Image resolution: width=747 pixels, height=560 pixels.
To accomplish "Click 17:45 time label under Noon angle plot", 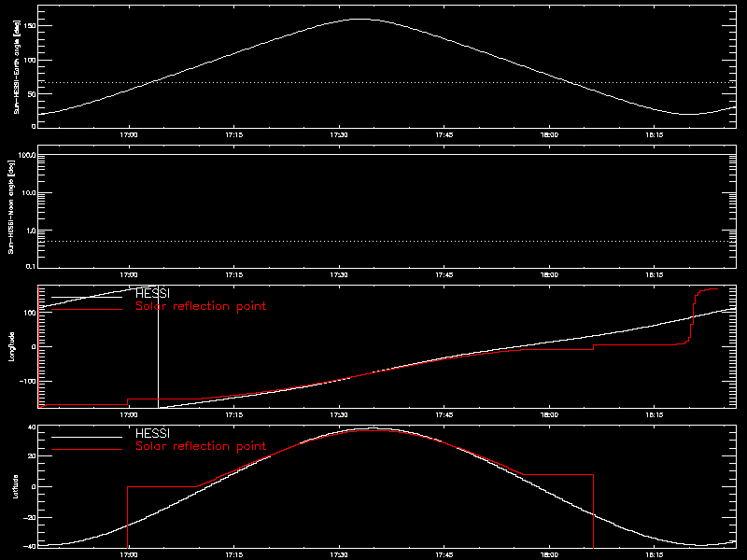I will pyautogui.click(x=444, y=275).
